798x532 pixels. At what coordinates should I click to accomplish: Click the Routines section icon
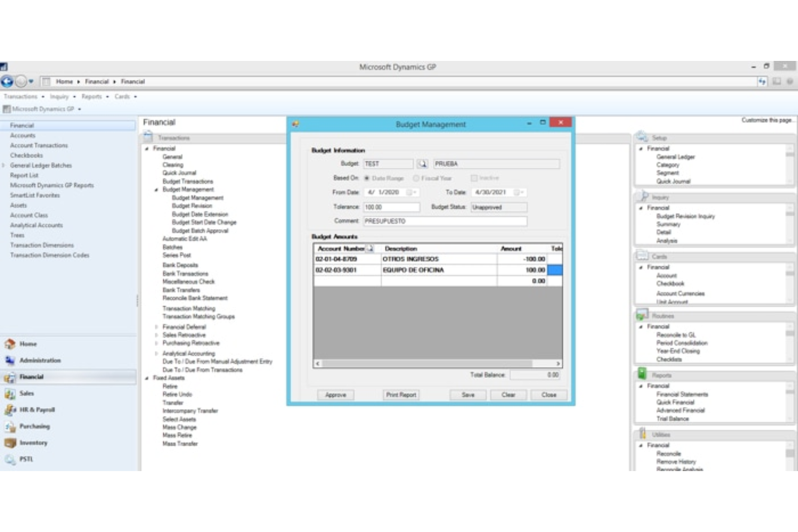[642, 315]
